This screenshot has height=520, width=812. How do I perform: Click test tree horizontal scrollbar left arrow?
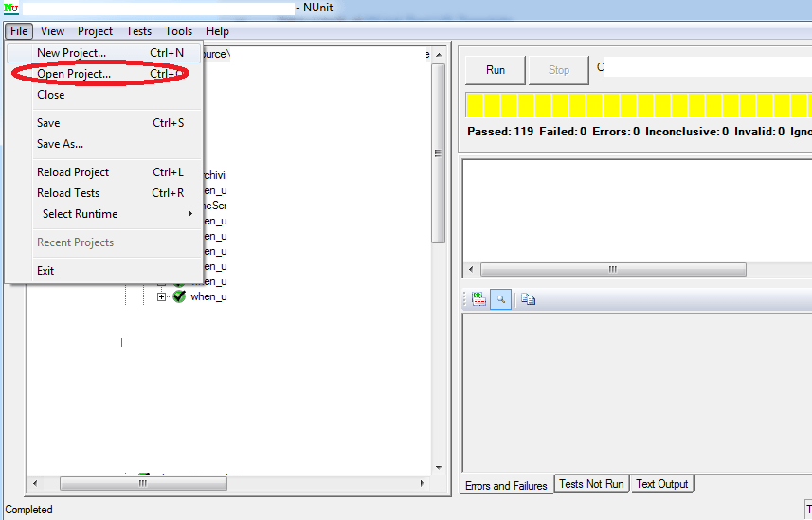(35, 483)
